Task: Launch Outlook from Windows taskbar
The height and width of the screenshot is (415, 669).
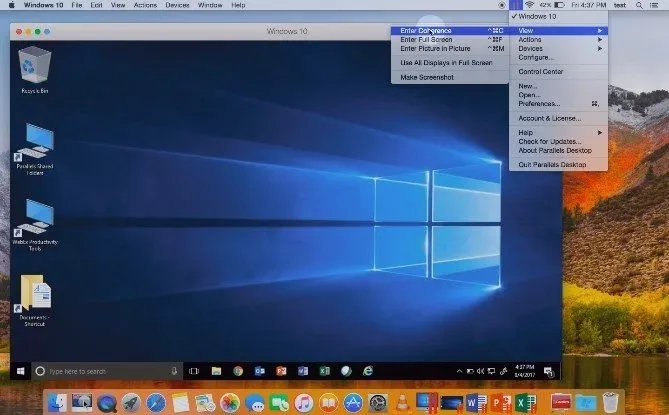Action: pyautogui.click(x=259, y=371)
